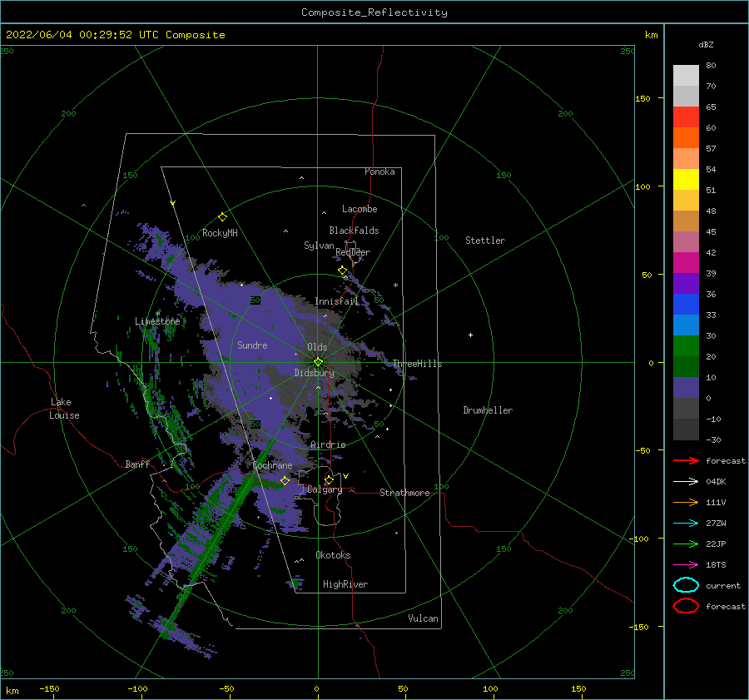Click the red forecast ellipse icon

tap(686, 606)
